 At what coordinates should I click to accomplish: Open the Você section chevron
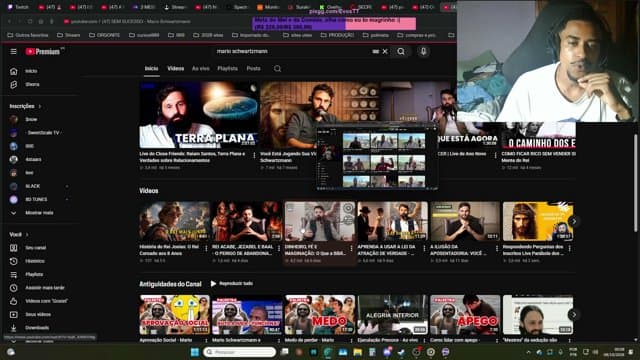click(27, 235)
